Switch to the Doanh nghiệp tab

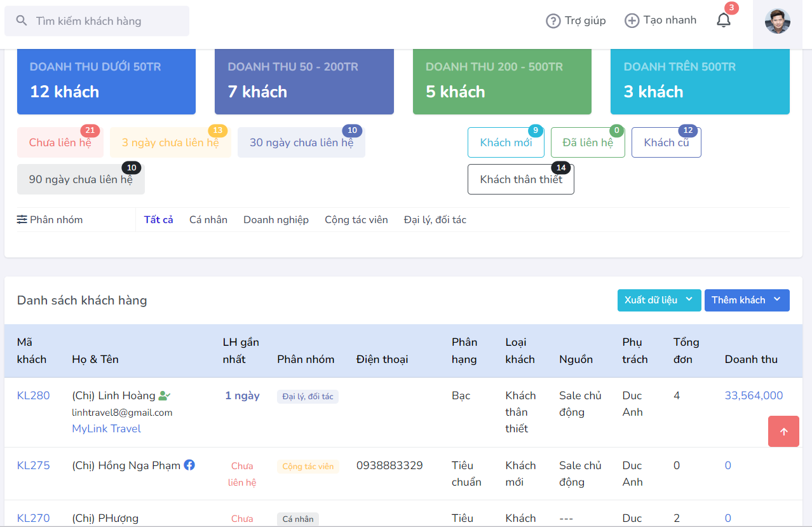point(276,220)
